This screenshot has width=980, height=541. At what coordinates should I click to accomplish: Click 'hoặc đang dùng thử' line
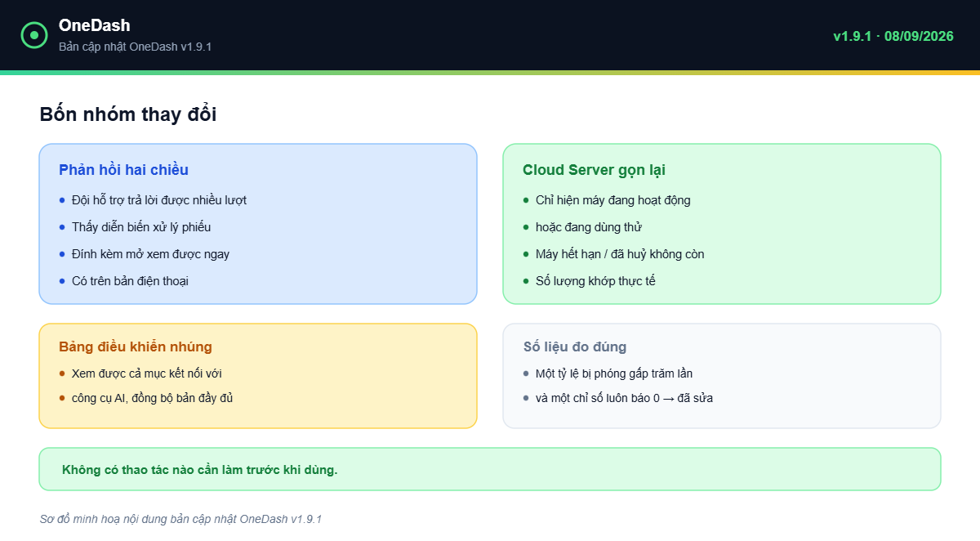click(x=589, y=227)
